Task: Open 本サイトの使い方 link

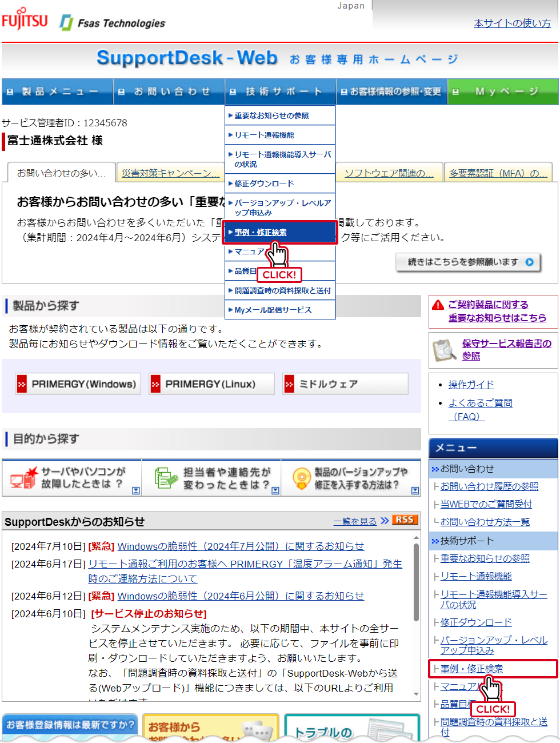Action: (512, 23)
